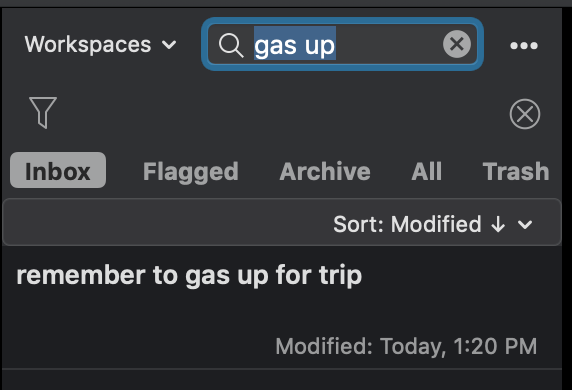The width and height of the screenshot is (572, 390).
Task: Dismiss filters with the circled X icon
Action: (x=525, y=114)
